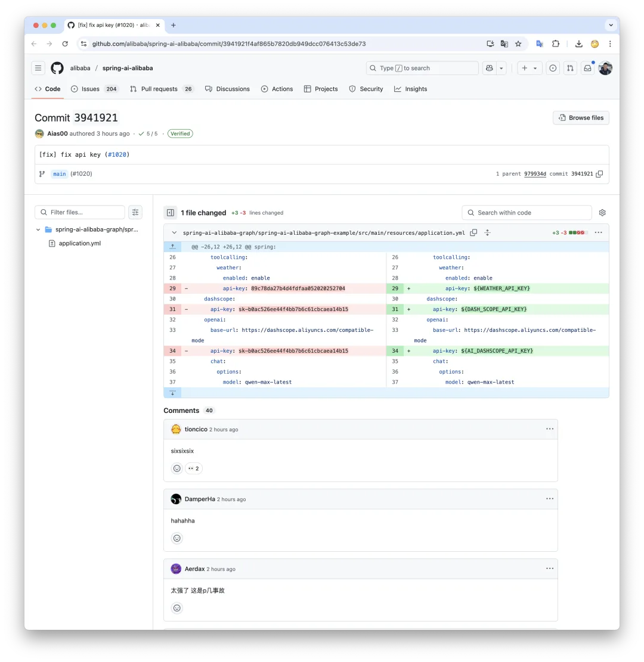Expand all lines of the file

coord(487,232)
